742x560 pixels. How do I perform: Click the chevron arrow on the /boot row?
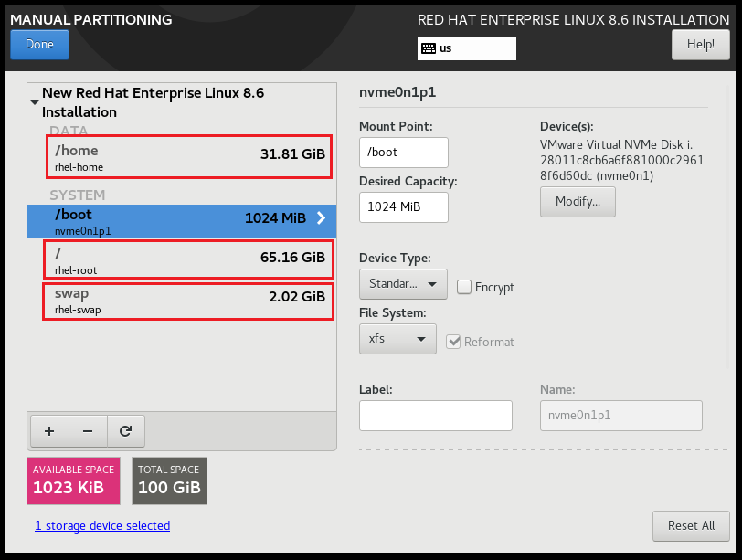coord(322,218)
